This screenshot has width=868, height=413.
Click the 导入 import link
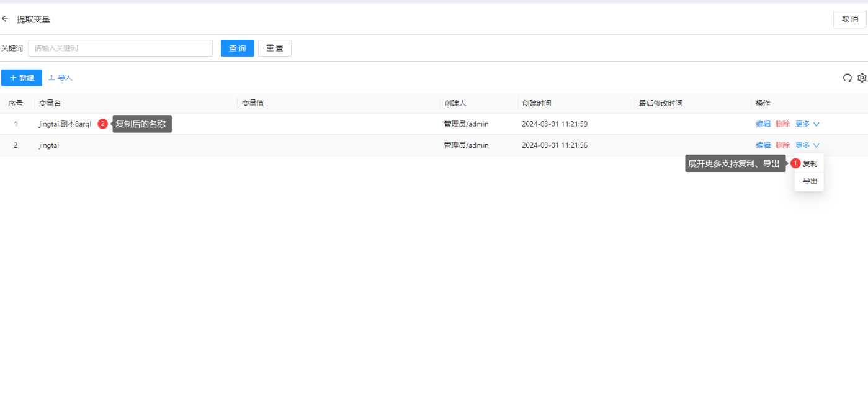coord(61,78)
